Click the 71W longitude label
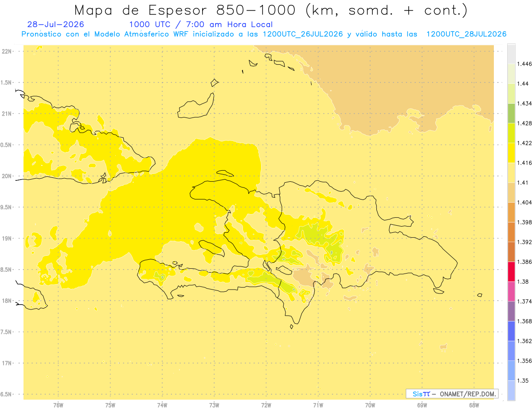This screenshot has height=411, width=532. [x=318, y=405]
